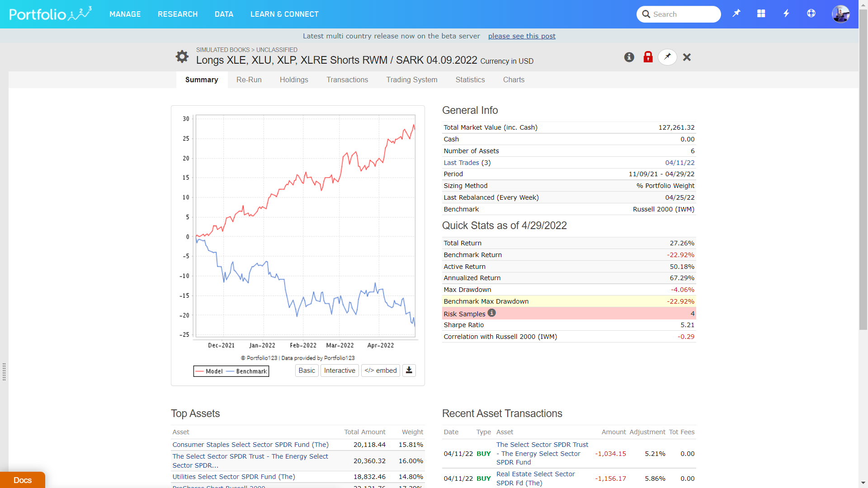Open the MANAGE menu

[x=125, y=14]
